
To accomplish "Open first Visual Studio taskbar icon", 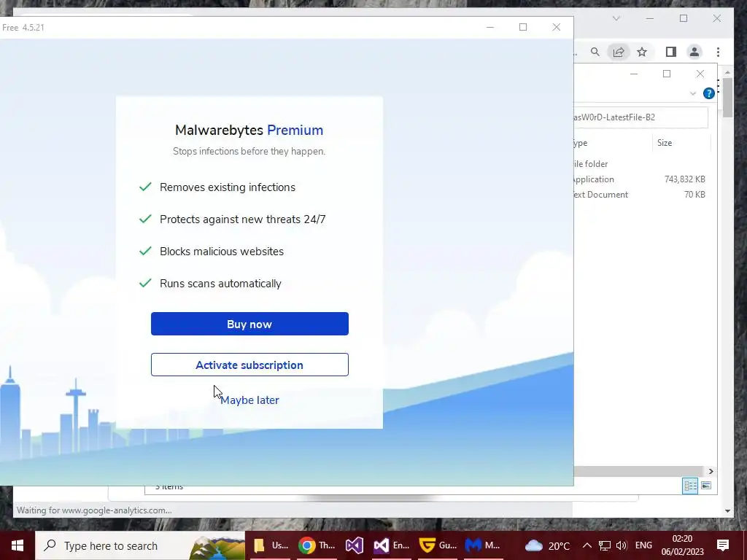I will coord(354,545).
